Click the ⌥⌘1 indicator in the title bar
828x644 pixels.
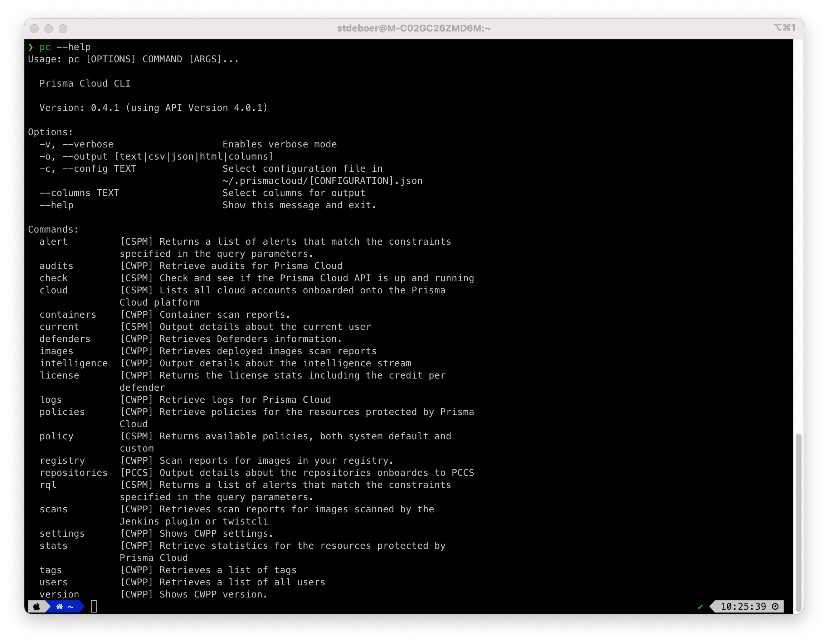pyautogui.click(x=785, y=28)
